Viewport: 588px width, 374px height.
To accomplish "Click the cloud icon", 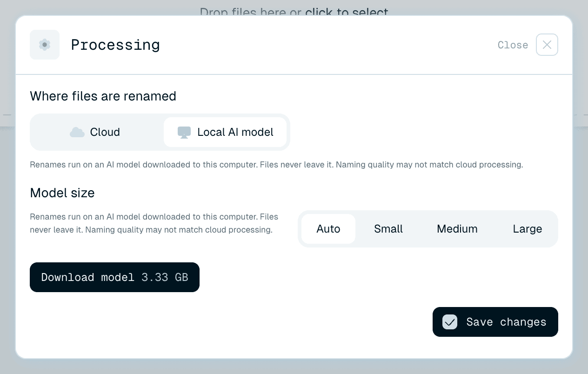I will [77, 132].
